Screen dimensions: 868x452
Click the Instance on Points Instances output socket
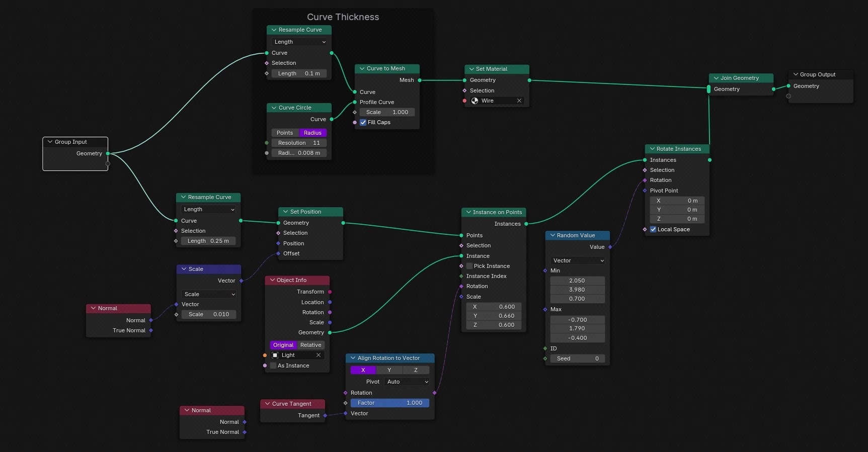pyautogui.click(x=526, y=224)
